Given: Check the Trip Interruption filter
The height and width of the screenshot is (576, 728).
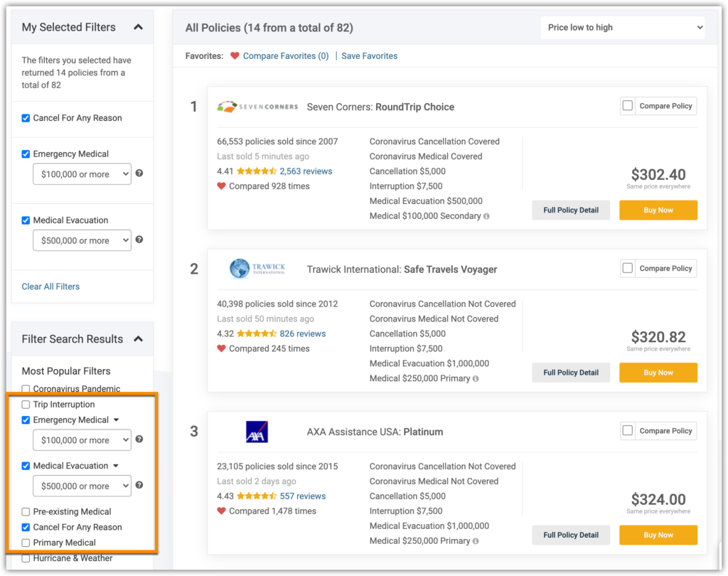Looking at the screenshot, I should 26,405.
